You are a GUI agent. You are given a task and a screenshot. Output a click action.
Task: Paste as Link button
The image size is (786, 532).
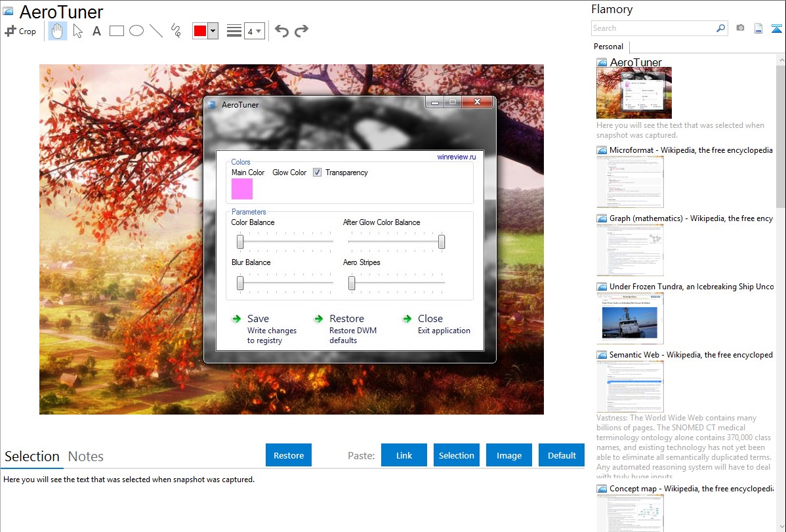coord(404,455)
